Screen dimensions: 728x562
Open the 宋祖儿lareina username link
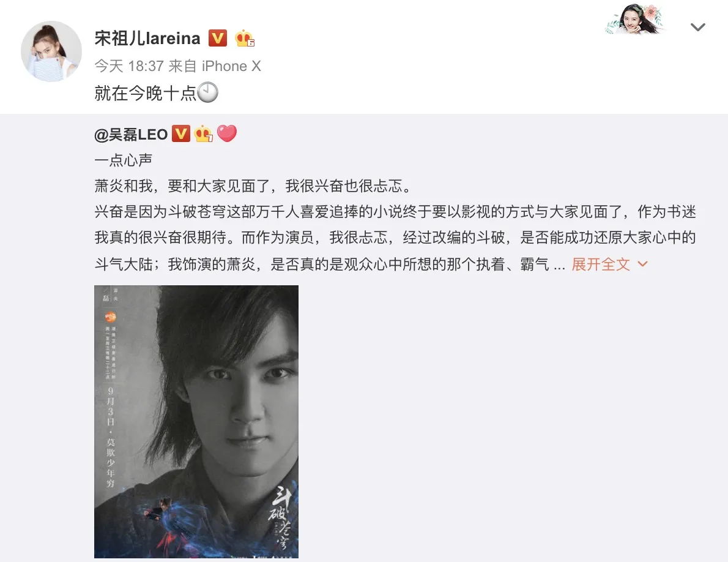point(147,38)
